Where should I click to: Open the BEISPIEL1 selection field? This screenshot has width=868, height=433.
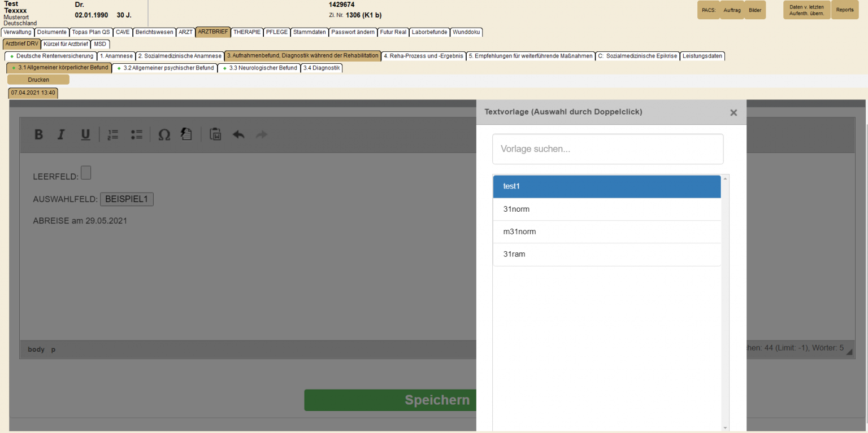click(127, 199)
